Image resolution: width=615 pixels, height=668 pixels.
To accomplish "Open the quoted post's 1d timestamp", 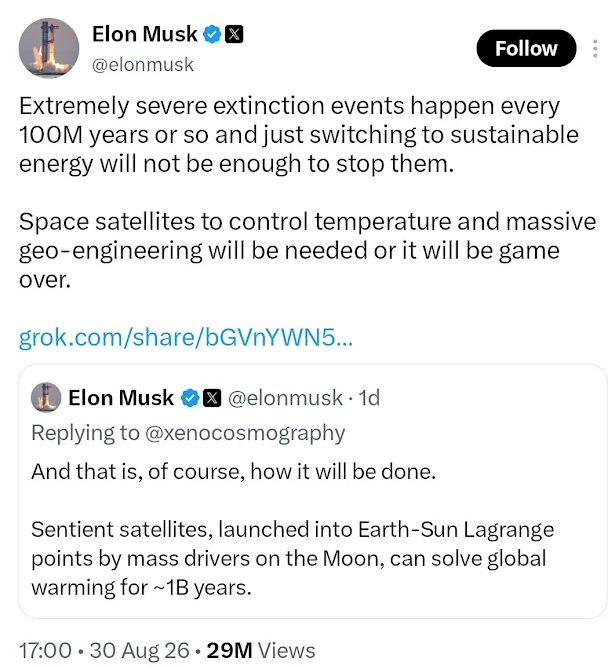I will click(x=369, y=398).
